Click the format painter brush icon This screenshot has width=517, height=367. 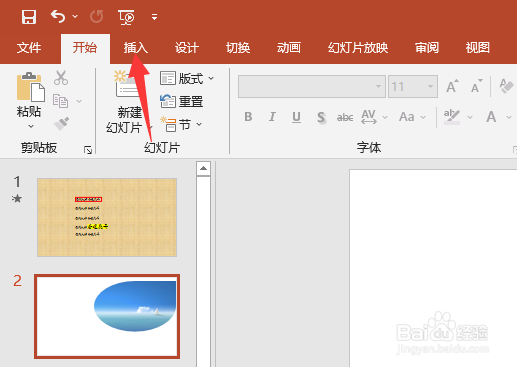click(61, 124)
